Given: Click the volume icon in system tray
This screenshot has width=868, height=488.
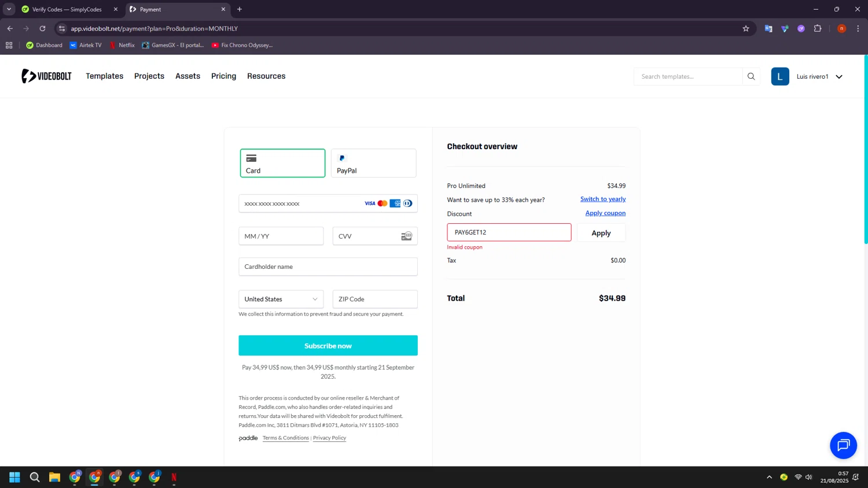Looking at the screenshot, I should 808,477.
